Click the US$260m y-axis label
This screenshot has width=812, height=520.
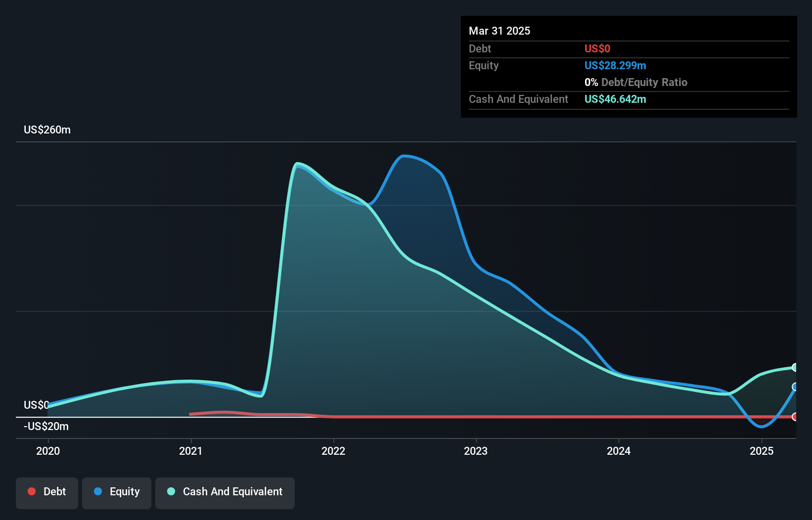tap(47, 130)
